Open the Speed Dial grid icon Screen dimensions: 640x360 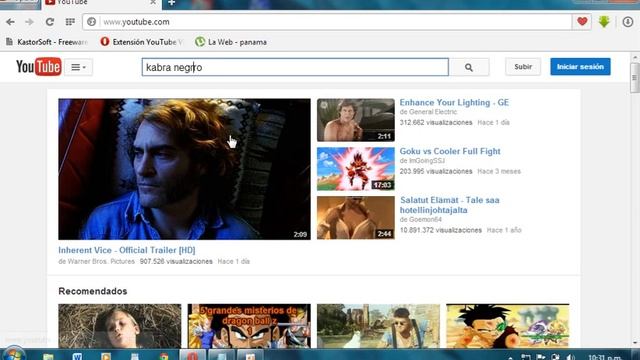click(x=70, y=22)
